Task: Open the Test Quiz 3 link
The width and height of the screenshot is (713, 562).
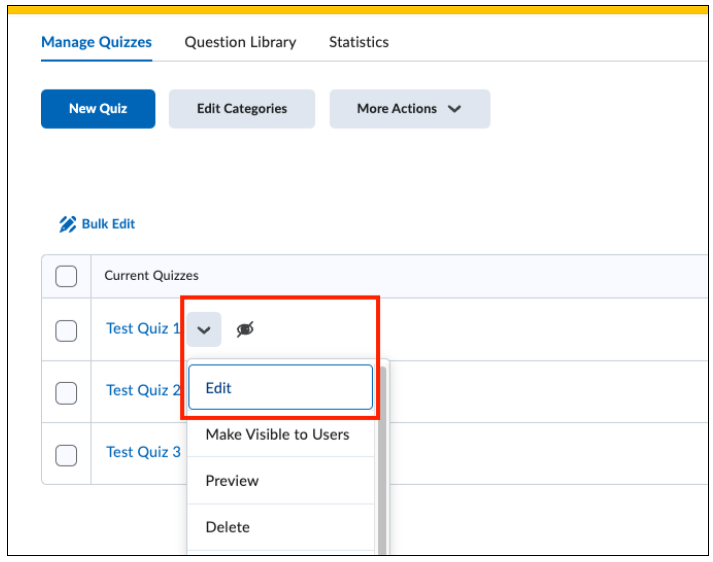Action: (x=143, y=452)
